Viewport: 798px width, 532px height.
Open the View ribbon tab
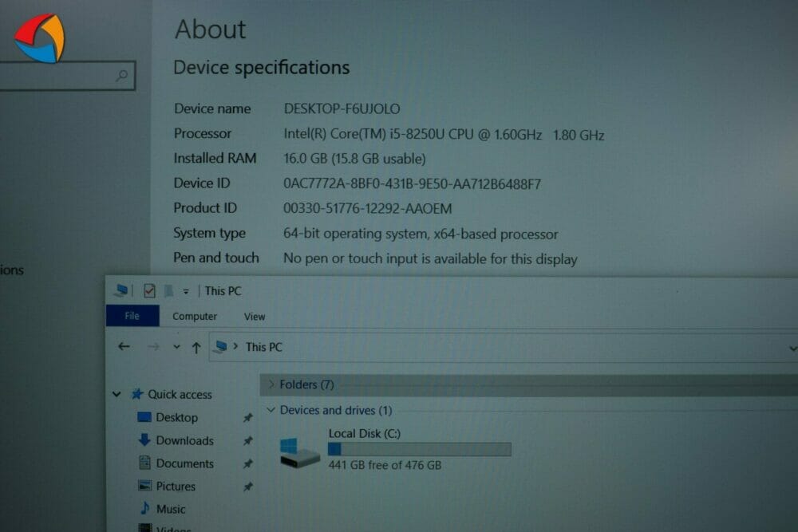(x=255, y=317)
